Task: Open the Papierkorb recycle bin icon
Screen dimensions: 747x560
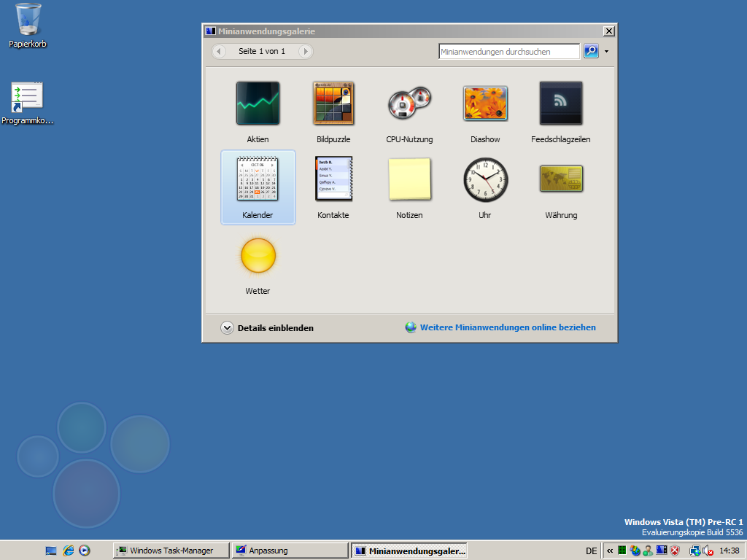Action: point(28,19)
